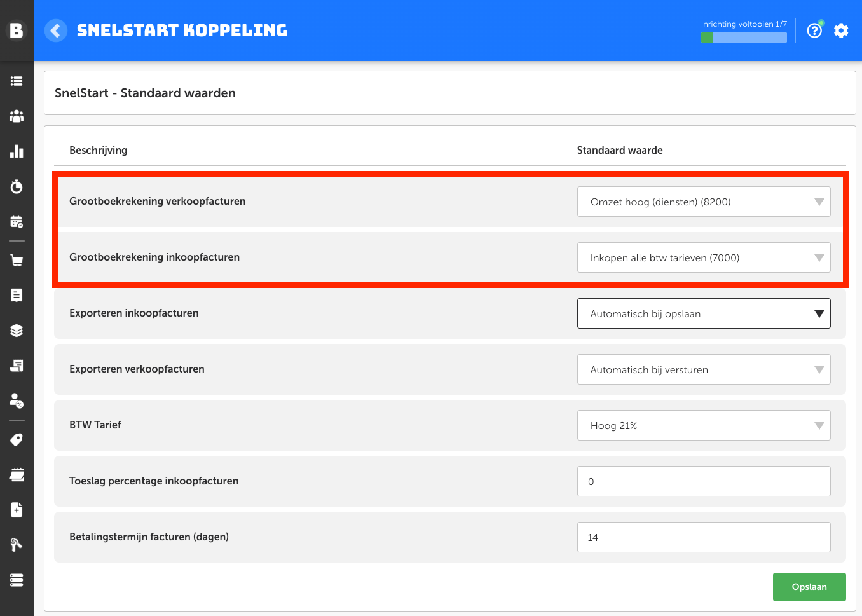
Task: Click the 'Exporteren inkoopfacturen' label
Action: 133,313
